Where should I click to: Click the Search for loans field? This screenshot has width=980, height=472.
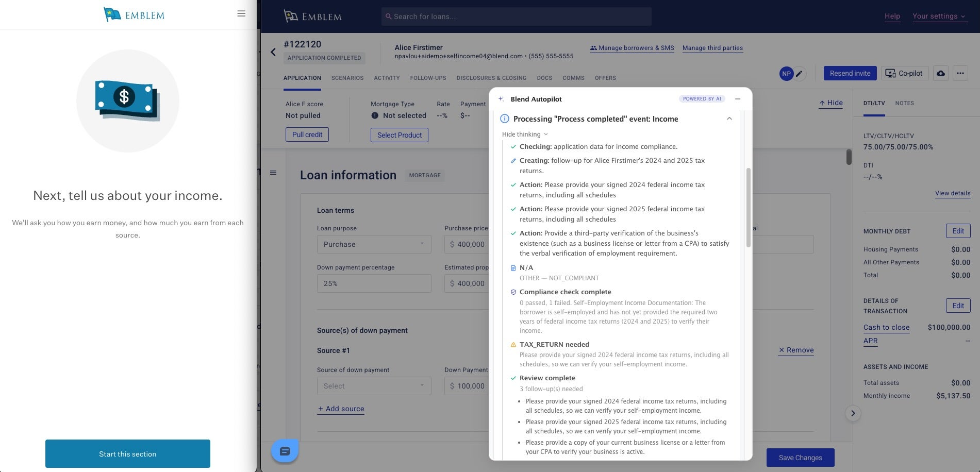click(516, 16)
